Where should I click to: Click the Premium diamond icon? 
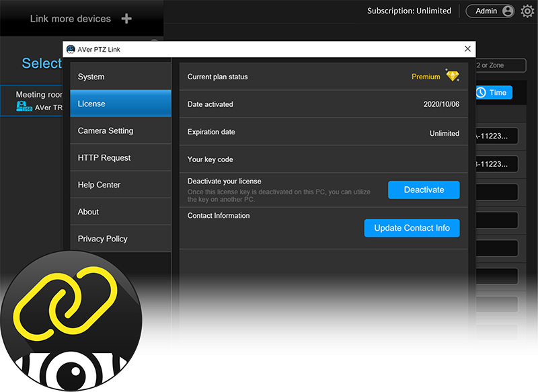point(452,76)
